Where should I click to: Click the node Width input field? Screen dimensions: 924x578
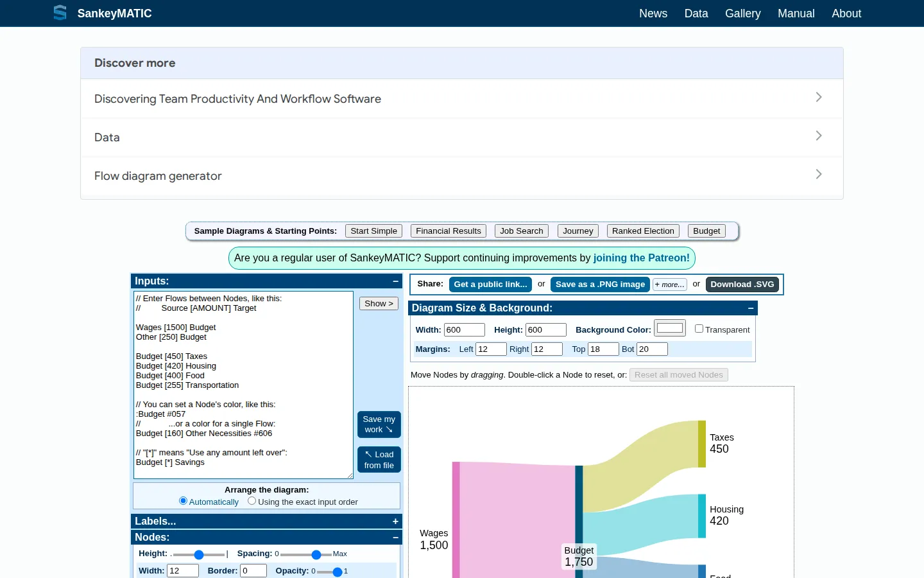point(183,571)
